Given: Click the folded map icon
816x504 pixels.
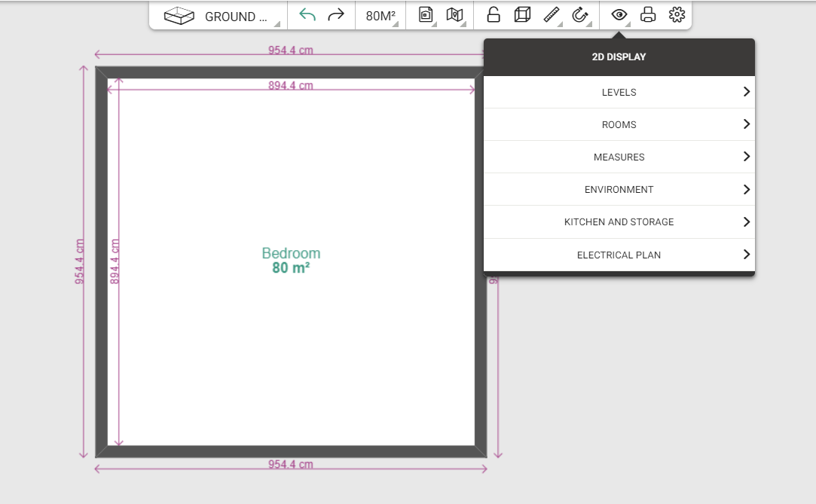Looking at the screenshot, I should point(455,15).
